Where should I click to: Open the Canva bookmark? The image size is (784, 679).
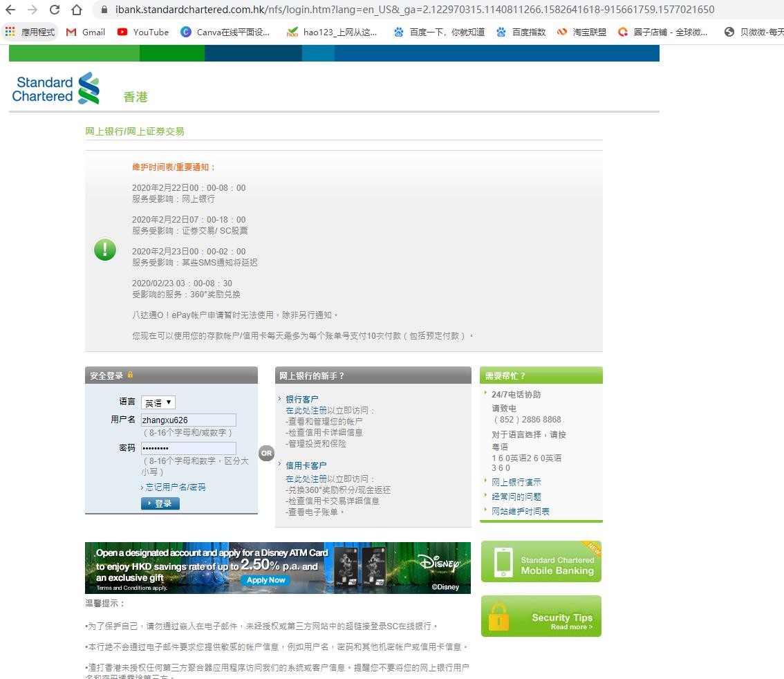[x=225, y=32]
